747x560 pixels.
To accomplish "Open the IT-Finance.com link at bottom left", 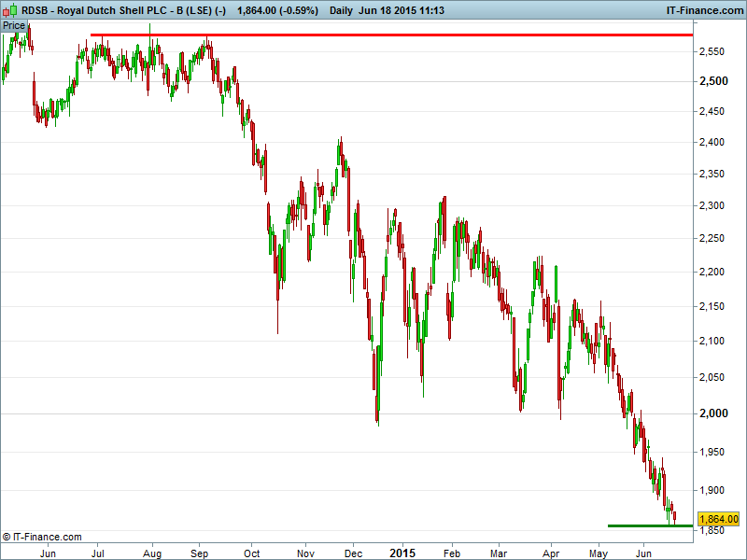I will (x=44, y=536).
